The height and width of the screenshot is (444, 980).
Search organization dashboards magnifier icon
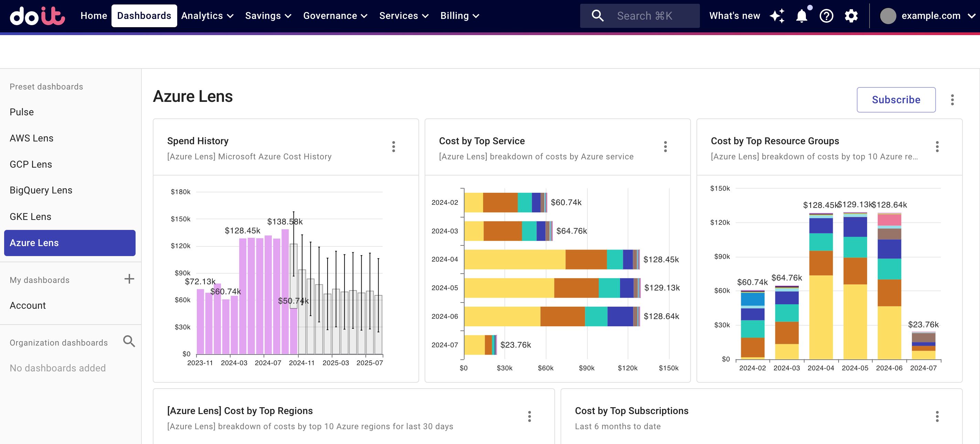click(x=129, y=341)
